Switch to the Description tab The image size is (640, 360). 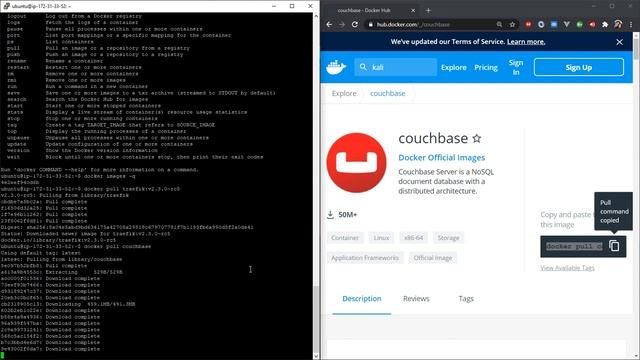[362, 299]
